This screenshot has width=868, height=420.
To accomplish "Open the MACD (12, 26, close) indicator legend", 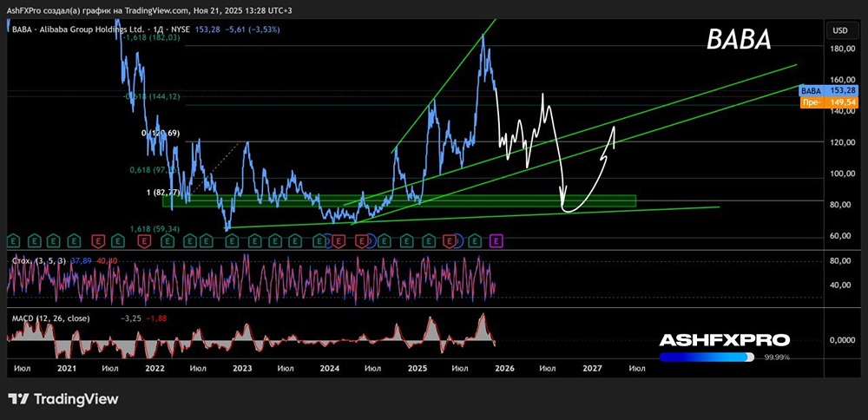I will pyautogui.click(x=51, y=318).
